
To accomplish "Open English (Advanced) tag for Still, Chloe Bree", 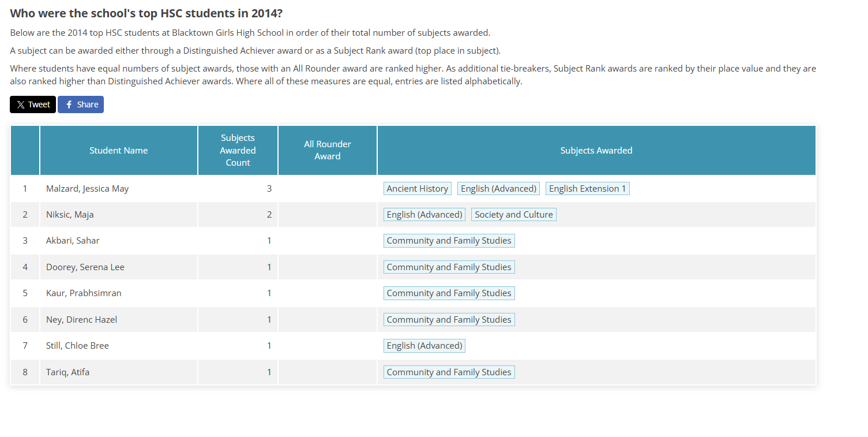I will click(424, 346).
